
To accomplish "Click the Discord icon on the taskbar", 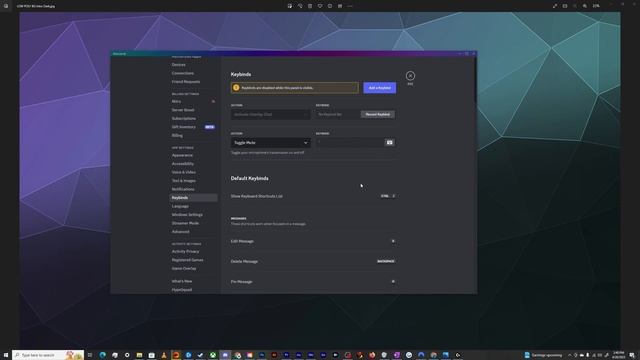I will [225, 355].
